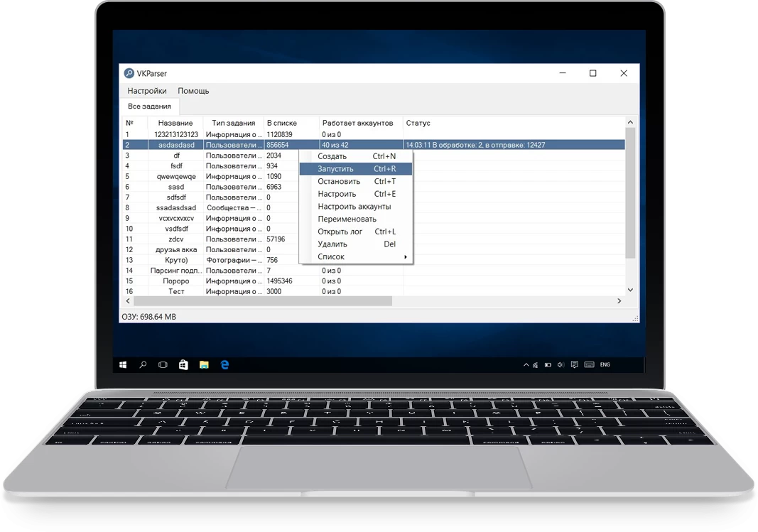
Task: Click the volume tray icon
Action: (561, 365)
